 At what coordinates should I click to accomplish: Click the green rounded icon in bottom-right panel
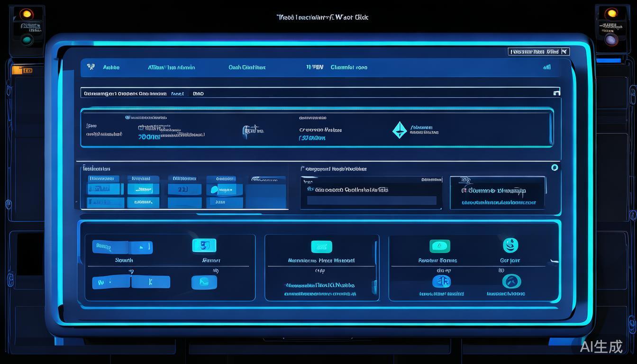(439, 246)
